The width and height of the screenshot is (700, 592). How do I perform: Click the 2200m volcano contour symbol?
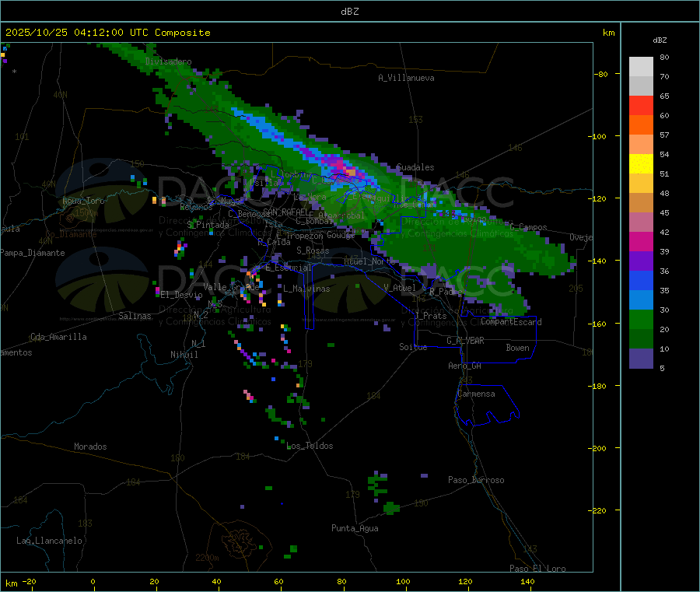tap(235, 540)
